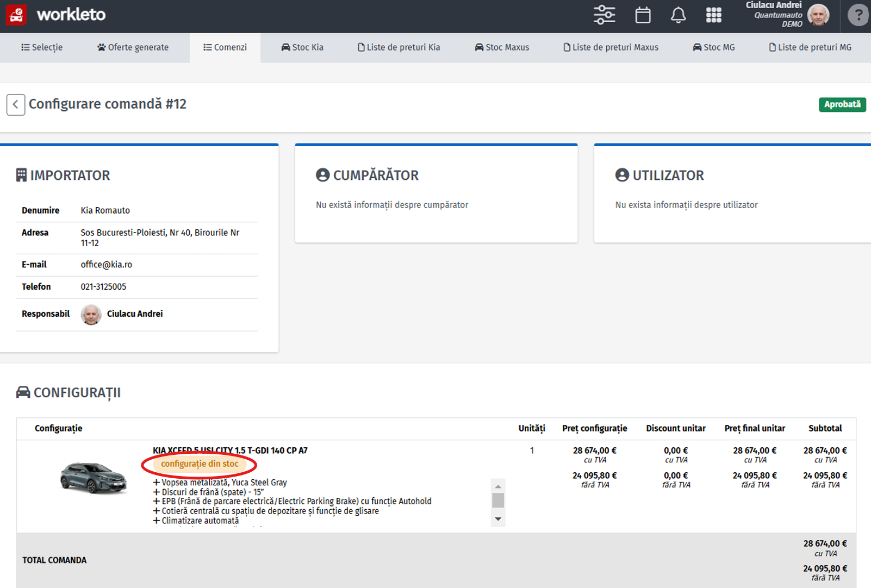
Task: Select the Comenzi tab
Action: click(225, 47)
